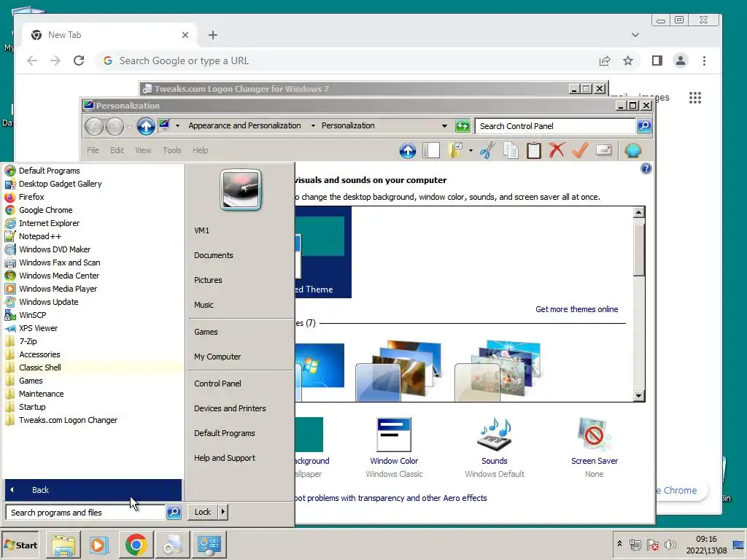Open the Screen Saver settings
The width and height of the screenshot is (747, 560).
point(594,448)
